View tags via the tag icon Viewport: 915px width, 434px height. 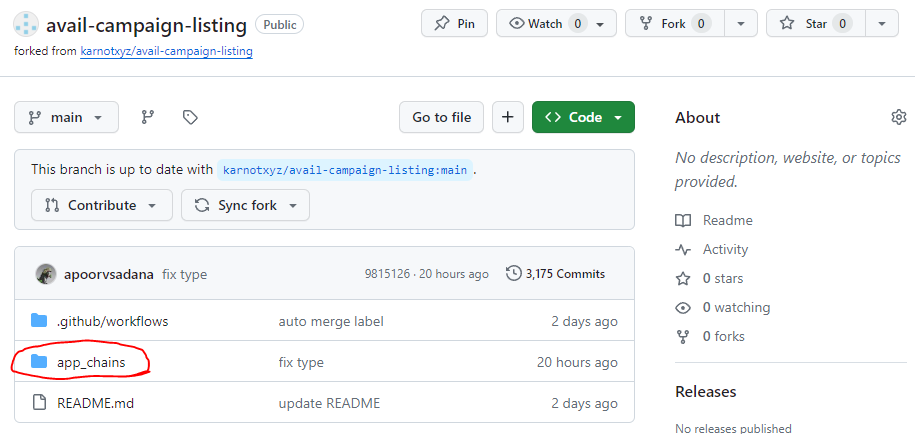coord(190,117)
